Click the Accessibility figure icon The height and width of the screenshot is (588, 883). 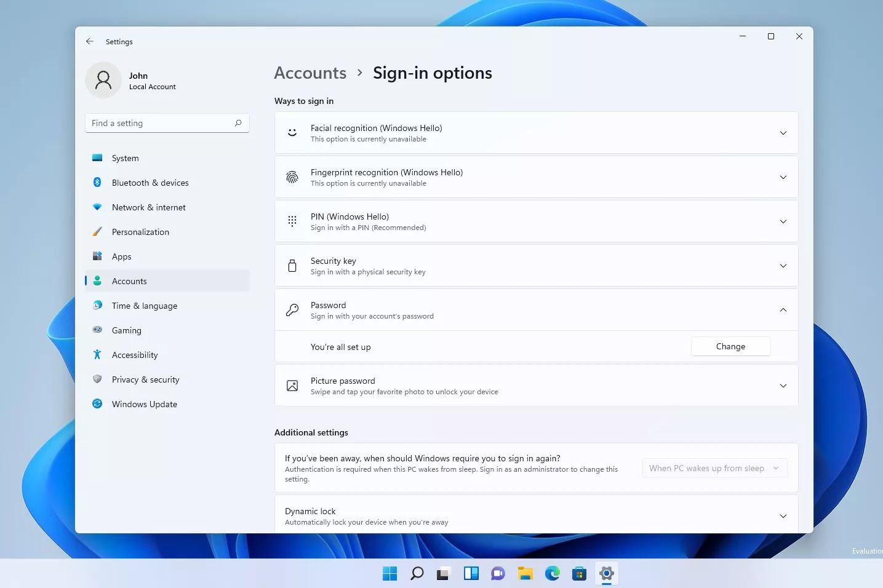tap(97, 354)
